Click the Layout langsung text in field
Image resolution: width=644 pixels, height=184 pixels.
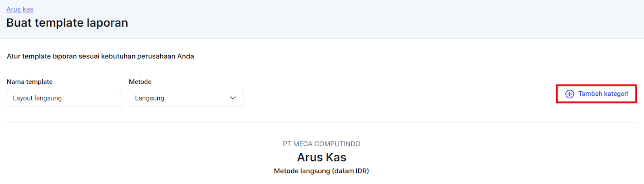[37, 98]
